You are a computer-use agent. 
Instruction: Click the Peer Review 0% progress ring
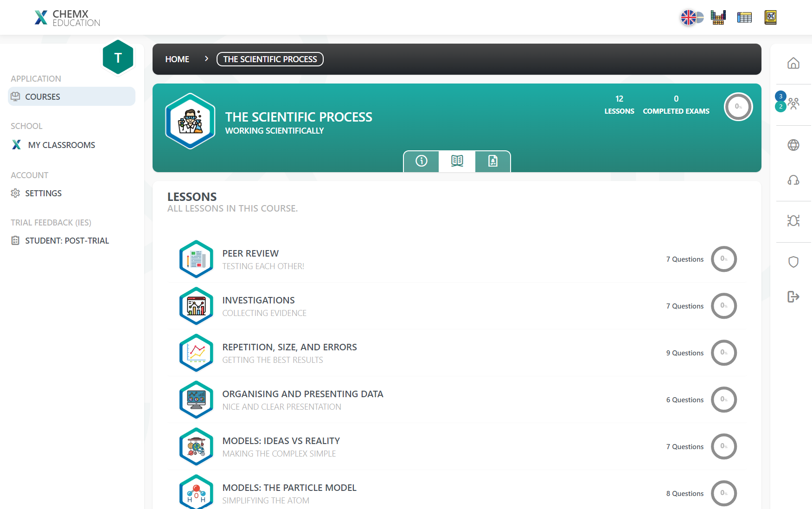(x=724, y=259)
